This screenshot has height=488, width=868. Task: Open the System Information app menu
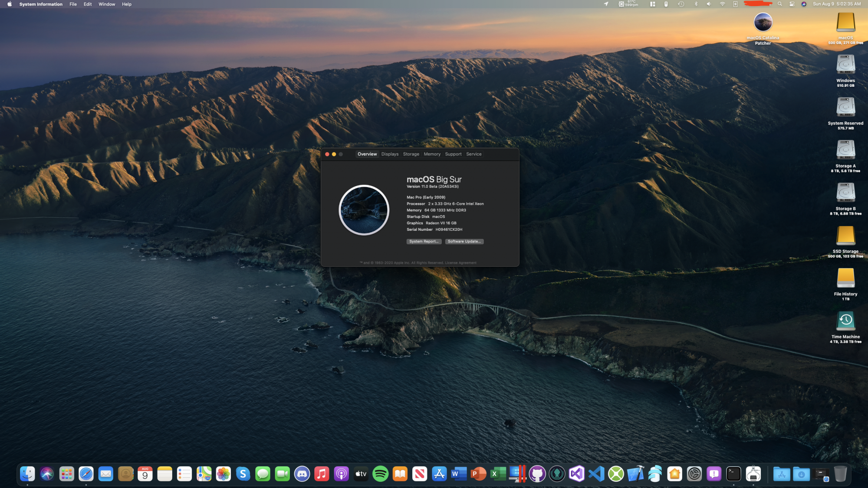(41, 4)
